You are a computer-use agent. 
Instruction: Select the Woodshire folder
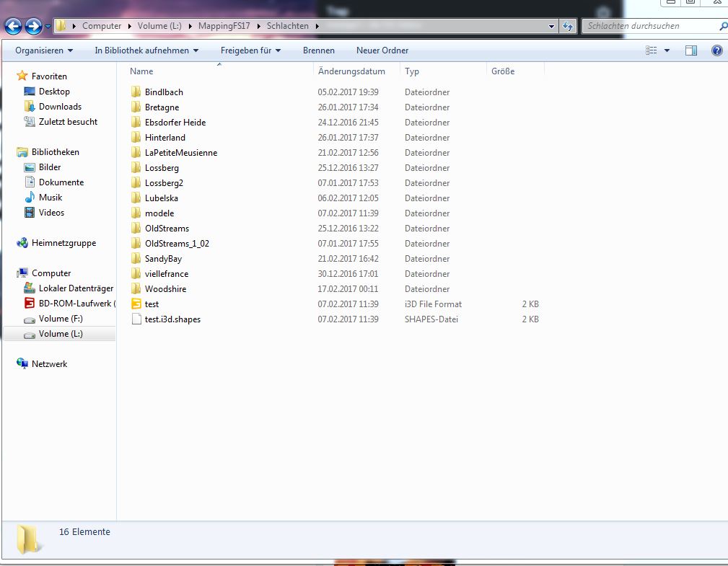(165, 289)
